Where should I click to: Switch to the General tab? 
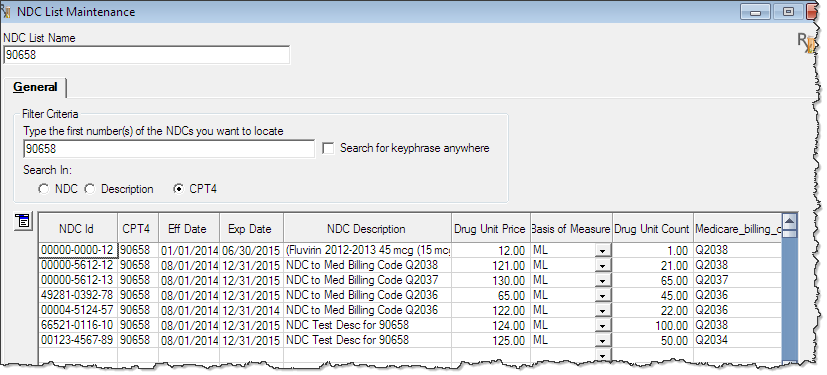tap(35, 88)
